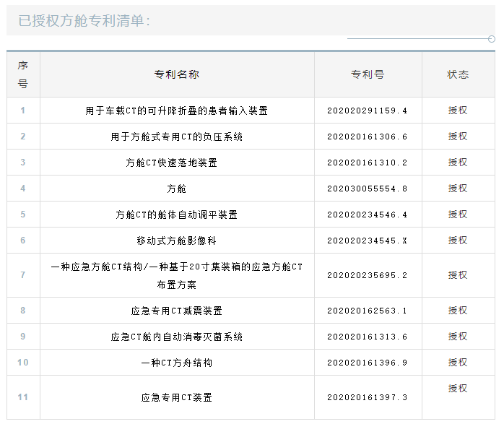Click the 已授权方舱专利清单 heading

click(84, 21)
